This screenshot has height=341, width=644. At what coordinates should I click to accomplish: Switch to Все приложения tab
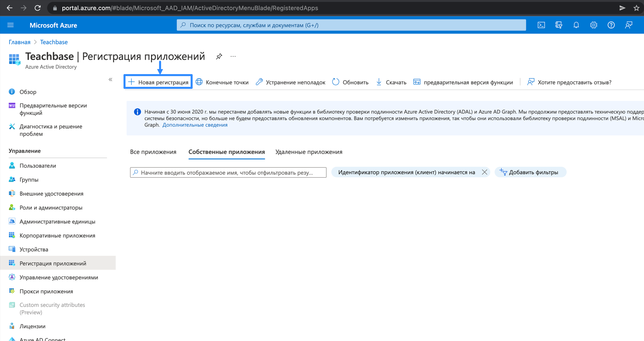(153, 152)
